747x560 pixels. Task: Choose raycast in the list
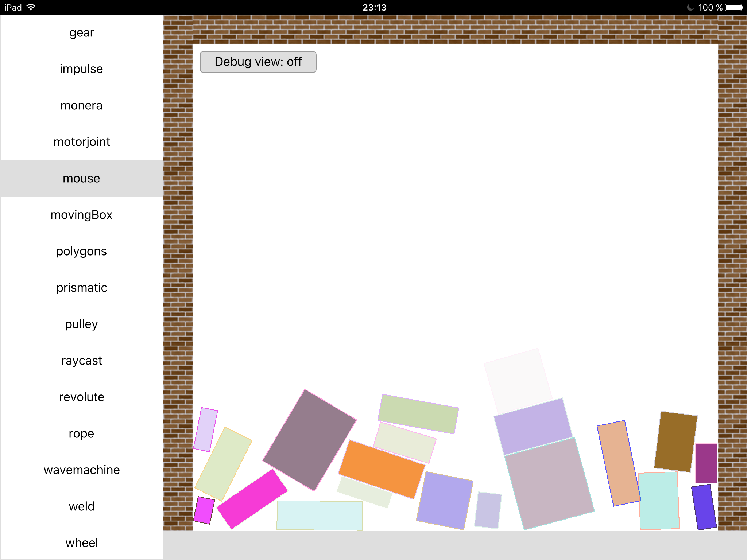[x=82, y=361]
